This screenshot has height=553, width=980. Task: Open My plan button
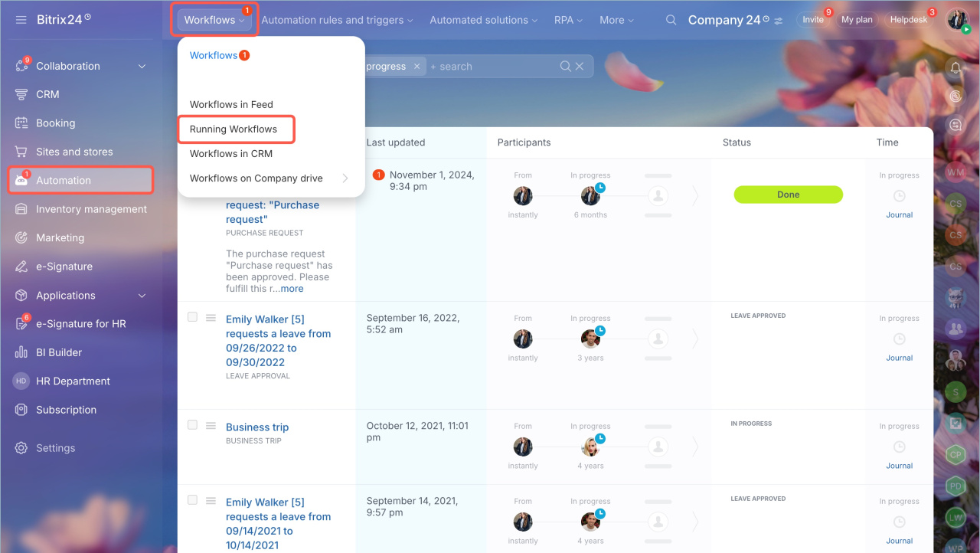[x=857, y=20]
